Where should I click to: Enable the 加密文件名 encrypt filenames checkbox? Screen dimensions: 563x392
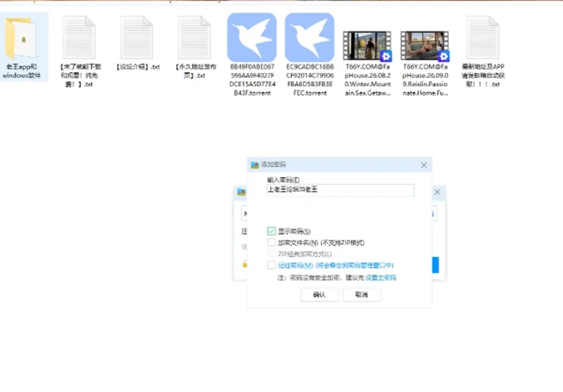tap(272, 243)
